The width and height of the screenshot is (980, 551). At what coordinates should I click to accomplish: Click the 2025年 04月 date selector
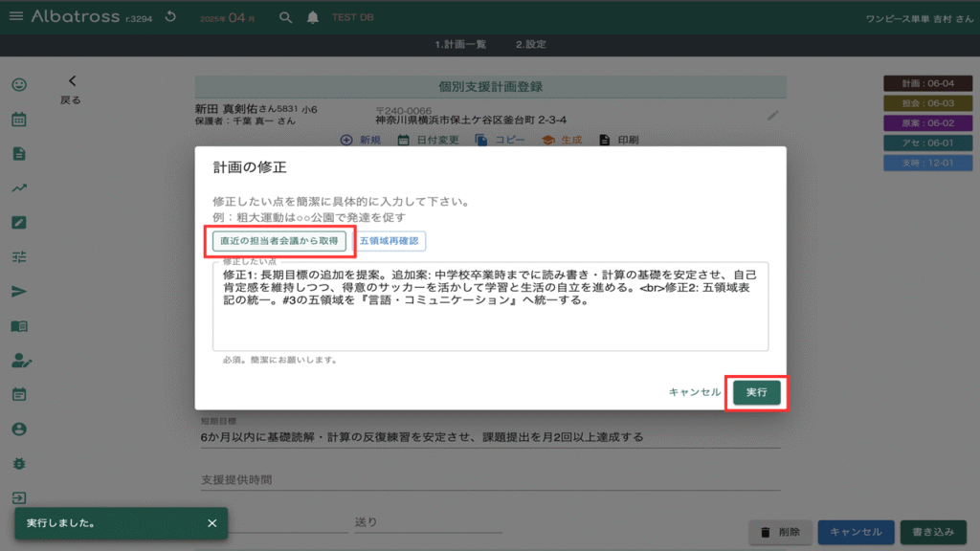pyautogui.click(x=228, y=18)
